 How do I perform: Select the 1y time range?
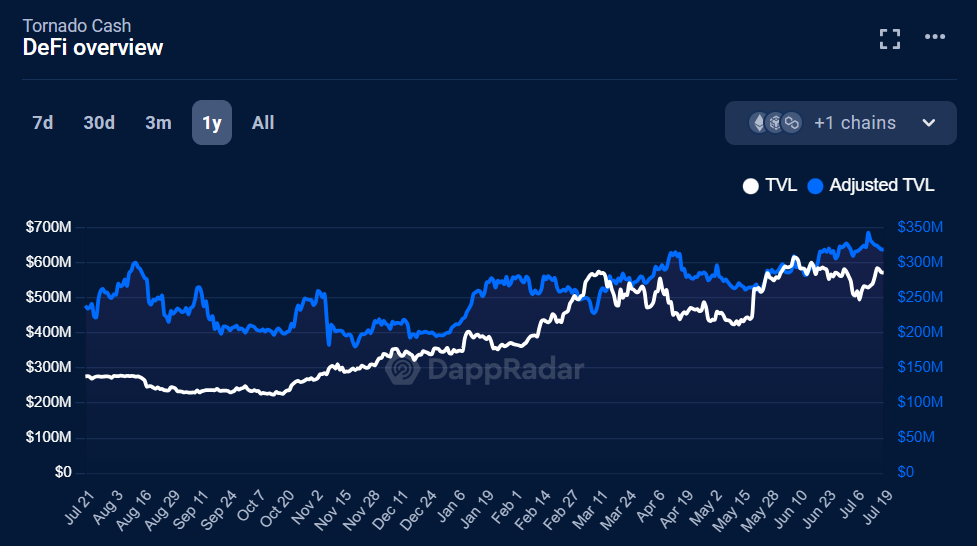[212, 123]
